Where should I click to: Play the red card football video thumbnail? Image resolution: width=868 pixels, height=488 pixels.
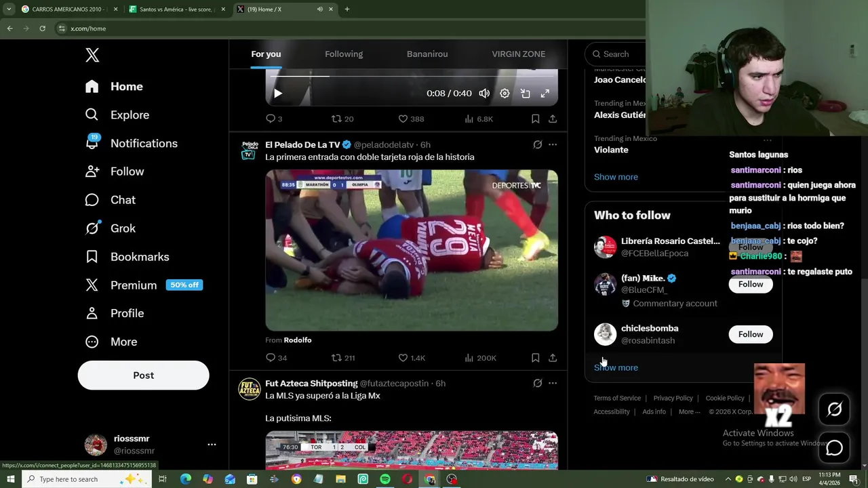(412, 250)
